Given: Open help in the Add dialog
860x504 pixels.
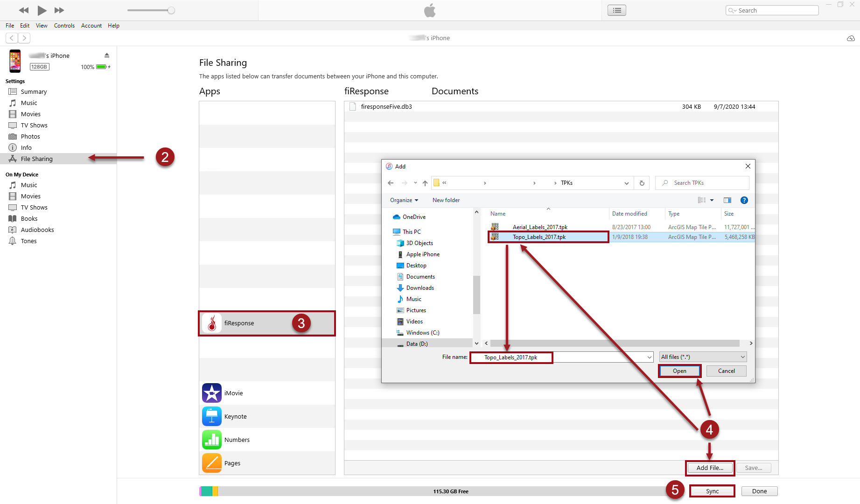Looking at the screenshot, I should click(x=744, y=200).
